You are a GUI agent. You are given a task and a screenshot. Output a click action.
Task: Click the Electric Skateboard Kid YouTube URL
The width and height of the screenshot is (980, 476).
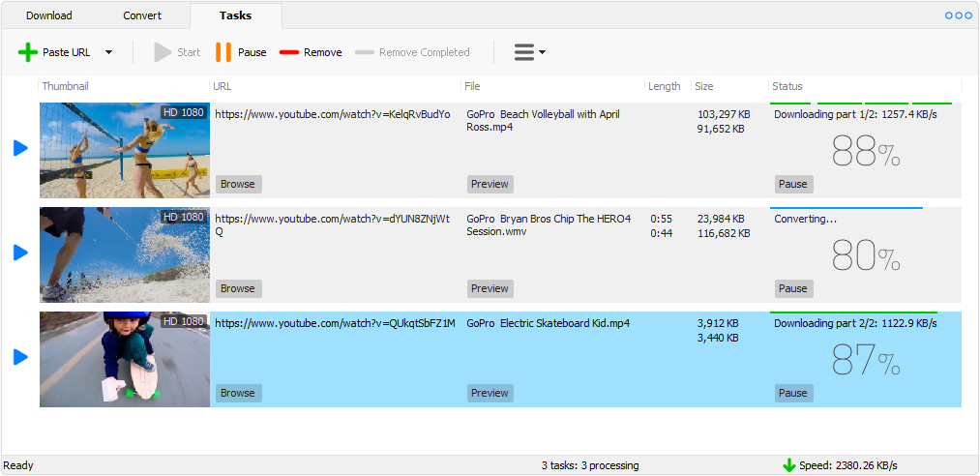(334, 323)
